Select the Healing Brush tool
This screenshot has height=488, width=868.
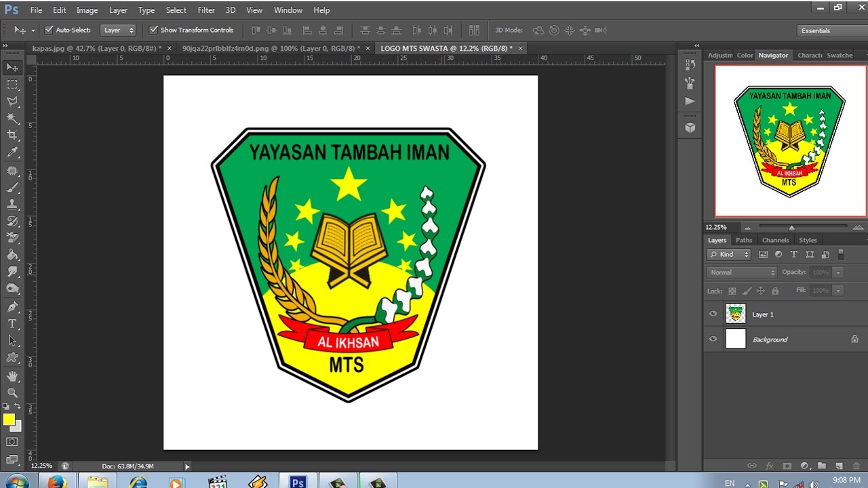[x=12, y=171]
